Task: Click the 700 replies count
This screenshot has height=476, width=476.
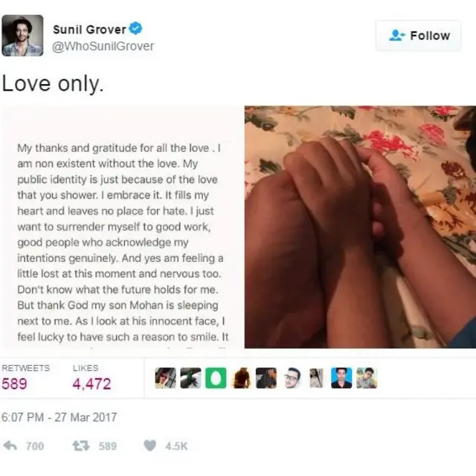Action: click(x=35, y=446)
